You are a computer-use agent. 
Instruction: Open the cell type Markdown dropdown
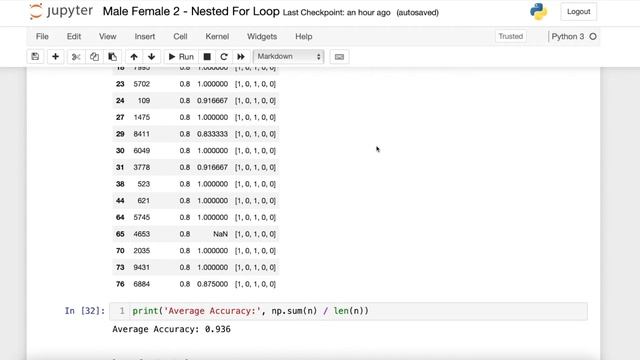coord(289,56)
